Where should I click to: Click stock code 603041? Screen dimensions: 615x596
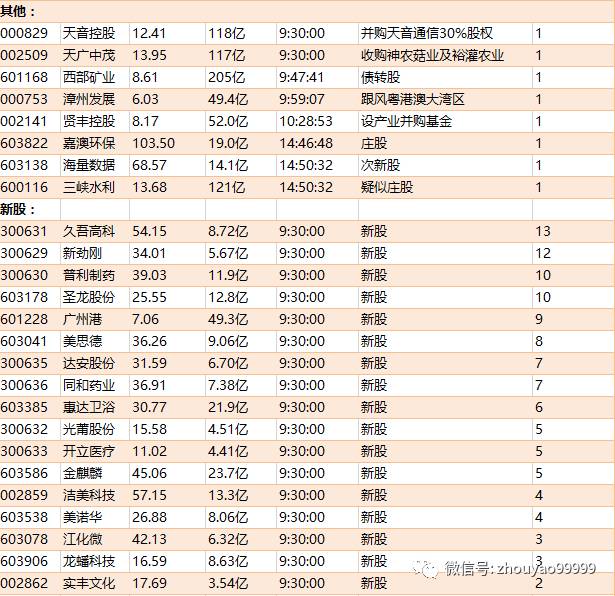click(x=24, y=341)
